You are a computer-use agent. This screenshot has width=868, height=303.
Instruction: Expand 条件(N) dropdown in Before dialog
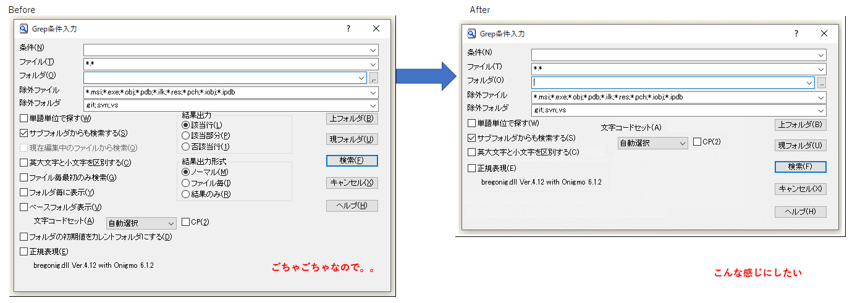373,50
